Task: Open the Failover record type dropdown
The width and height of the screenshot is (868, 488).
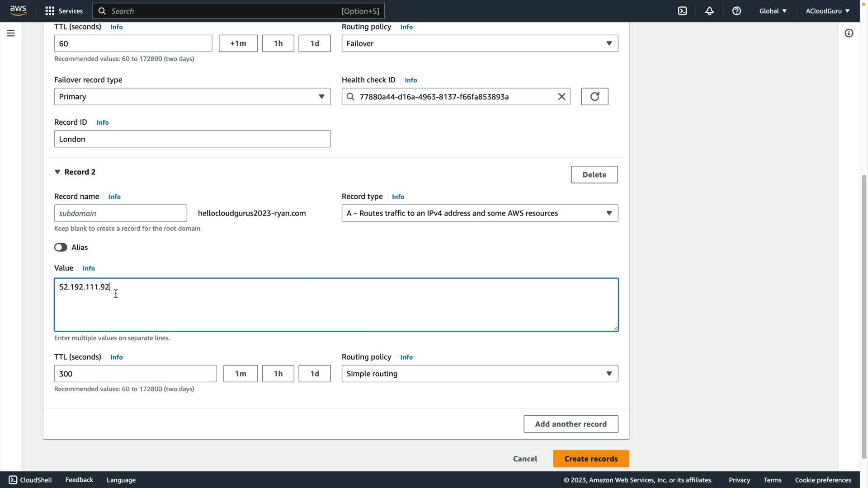Action: point(192,97)
